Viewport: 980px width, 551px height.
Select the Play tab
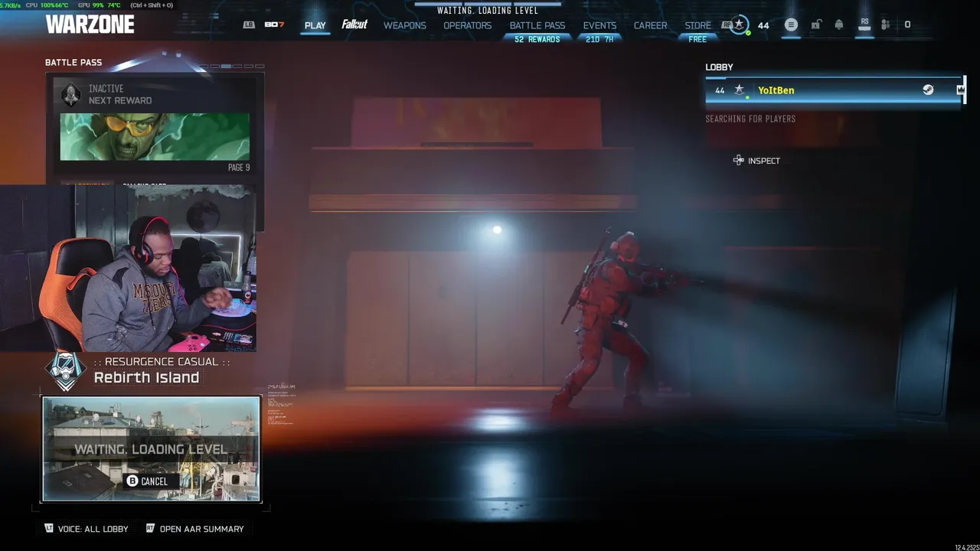(x=315, y=25)
